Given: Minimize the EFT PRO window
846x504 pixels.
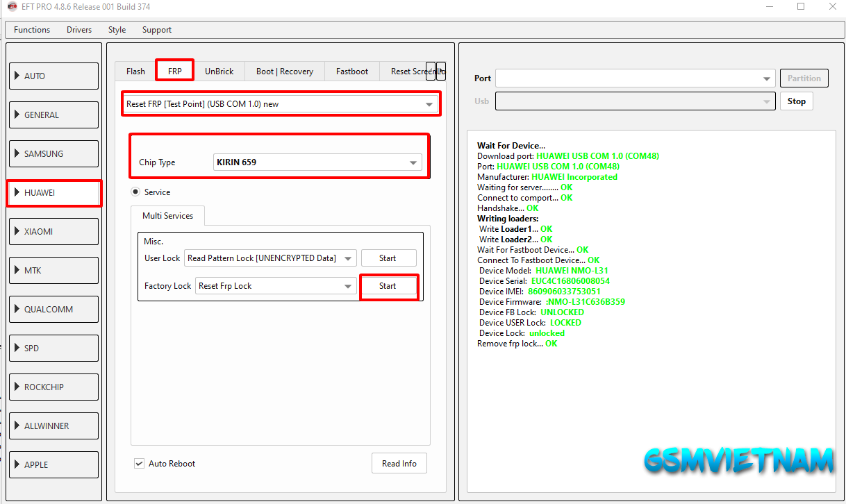Looking at the screenshot, I should click(769, 7).
